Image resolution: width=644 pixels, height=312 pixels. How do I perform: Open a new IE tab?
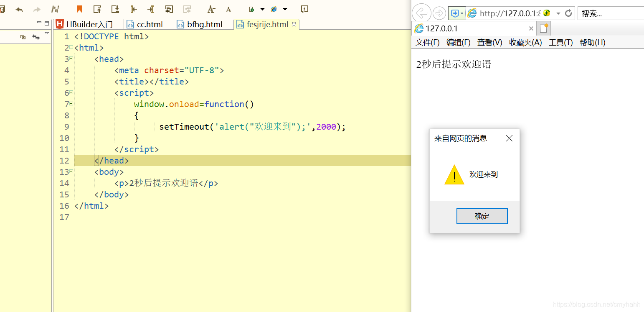[x=544, y=28]
